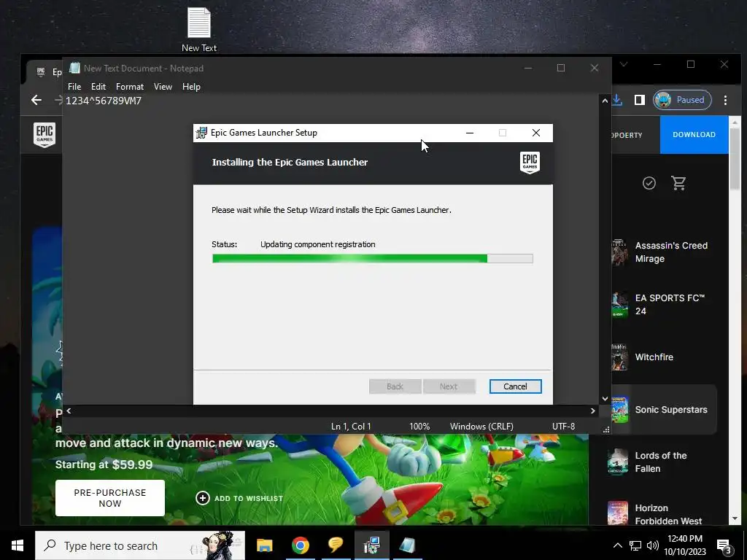Click the browser page vertical scrollbar thumb

click(x=735, y=157)
